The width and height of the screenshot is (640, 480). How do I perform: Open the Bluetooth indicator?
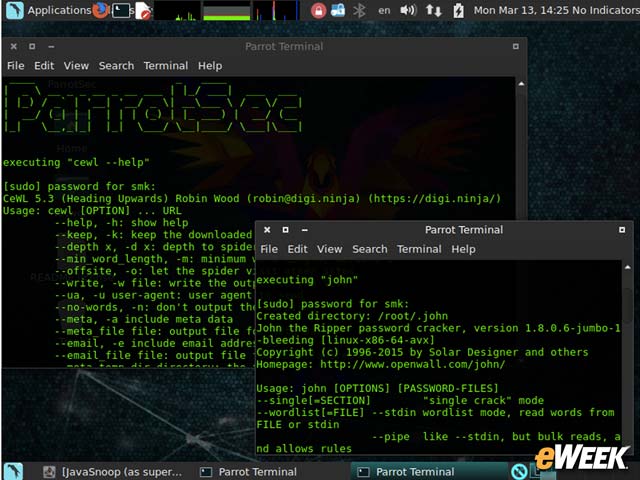point(359,10)
